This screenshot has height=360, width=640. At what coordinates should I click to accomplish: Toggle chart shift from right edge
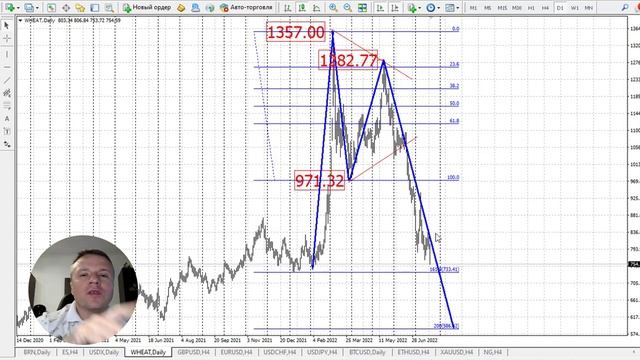tap(395, 7)
